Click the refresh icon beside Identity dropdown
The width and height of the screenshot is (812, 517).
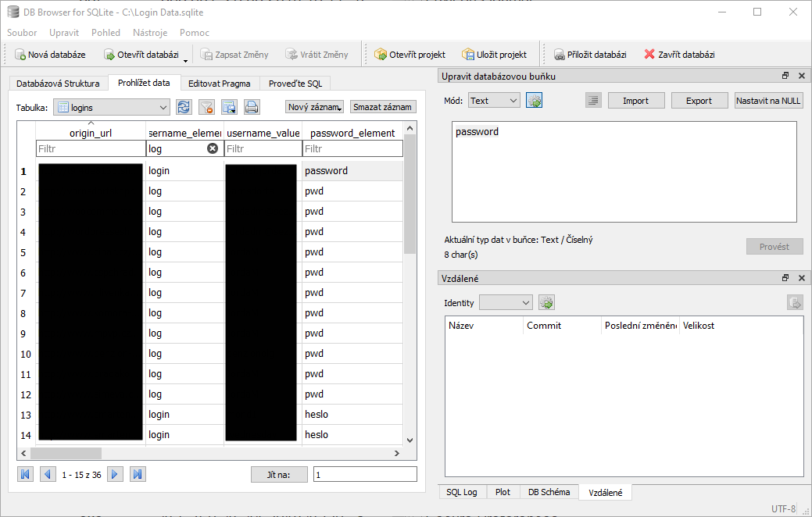(x=547, y=303)
